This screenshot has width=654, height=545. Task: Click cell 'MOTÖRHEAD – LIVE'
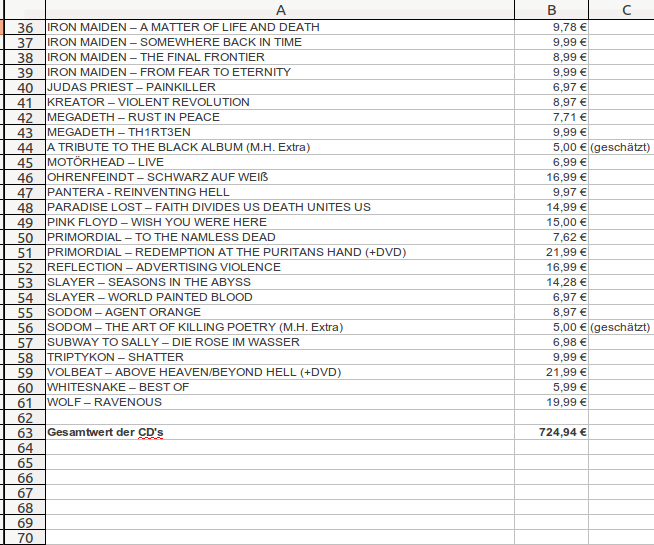click(280, 163)
